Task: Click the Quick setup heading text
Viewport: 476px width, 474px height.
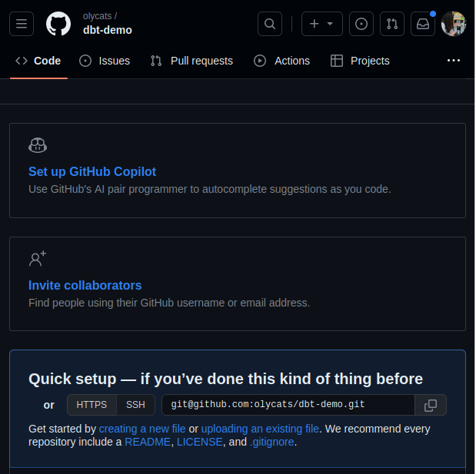Action: click(225, 379)
